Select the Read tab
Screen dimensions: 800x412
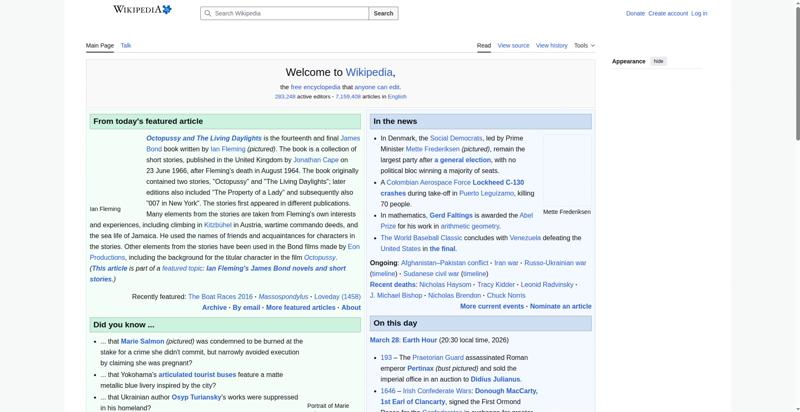coord(483,45)
